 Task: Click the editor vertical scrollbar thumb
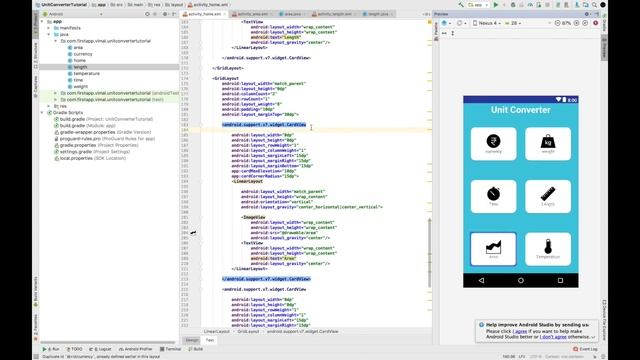point(429,252)
